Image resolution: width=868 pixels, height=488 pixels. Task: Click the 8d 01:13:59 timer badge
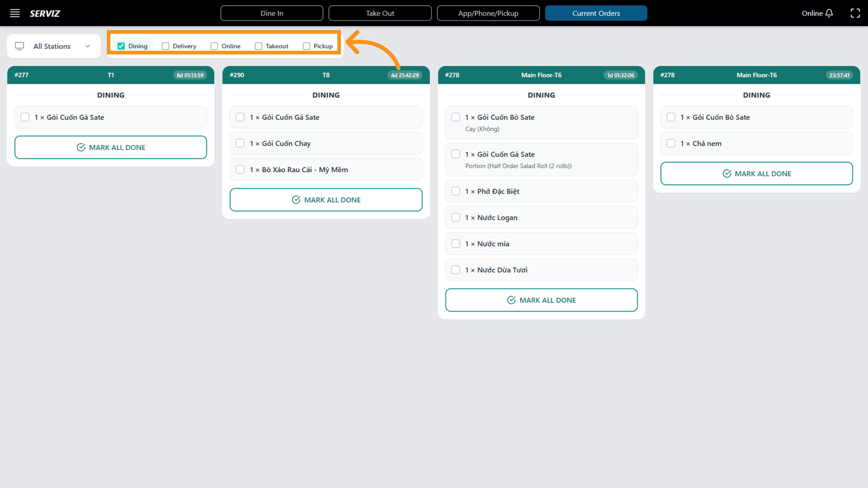[190, 75]
